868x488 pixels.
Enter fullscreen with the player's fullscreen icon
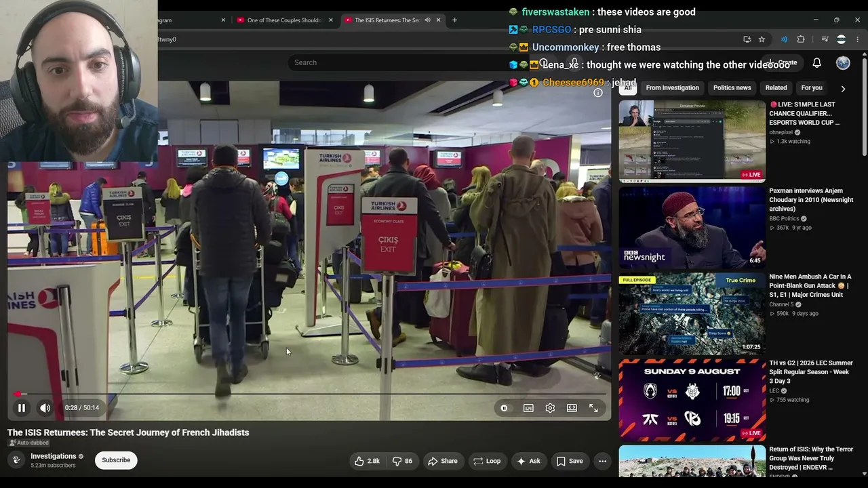[593, 408]
